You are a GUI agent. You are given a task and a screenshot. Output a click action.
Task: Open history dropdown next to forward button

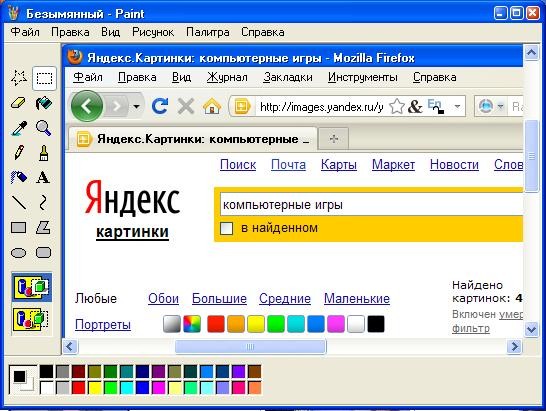[137, 106]
